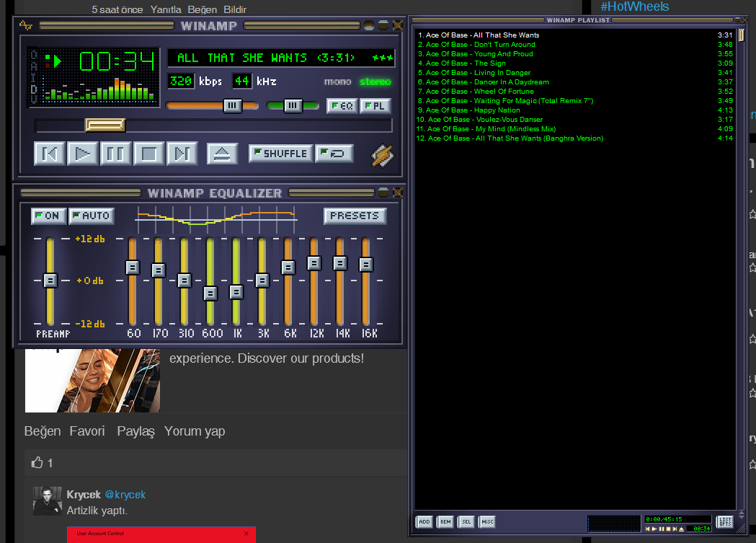
Task: Open the playlist REM menu
Action: (445, 522)
